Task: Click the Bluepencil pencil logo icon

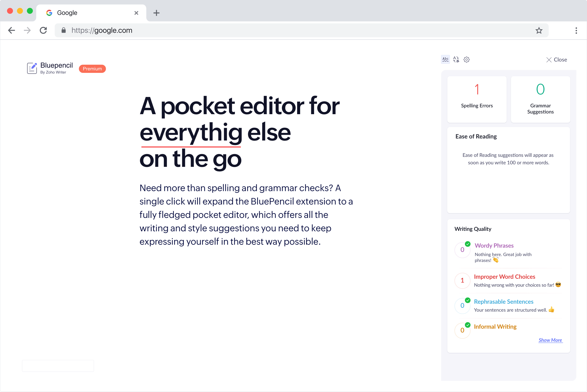Action: (32, 68)
